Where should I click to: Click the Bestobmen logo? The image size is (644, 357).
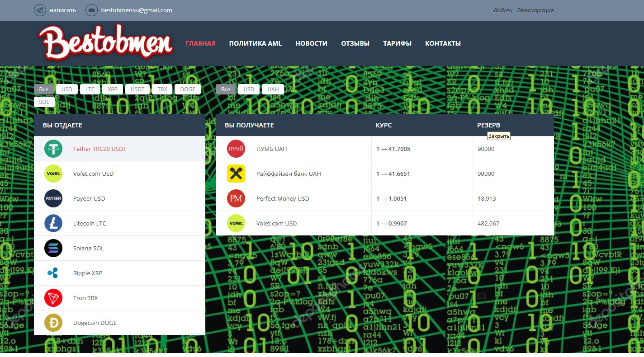[106, 42]
